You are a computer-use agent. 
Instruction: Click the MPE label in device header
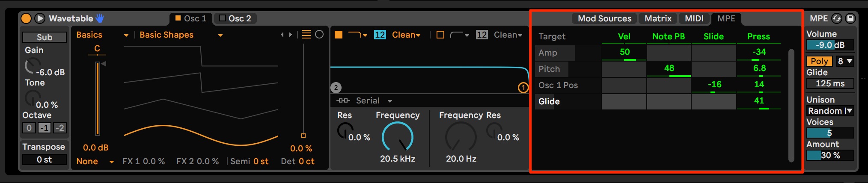pos(819,18)
